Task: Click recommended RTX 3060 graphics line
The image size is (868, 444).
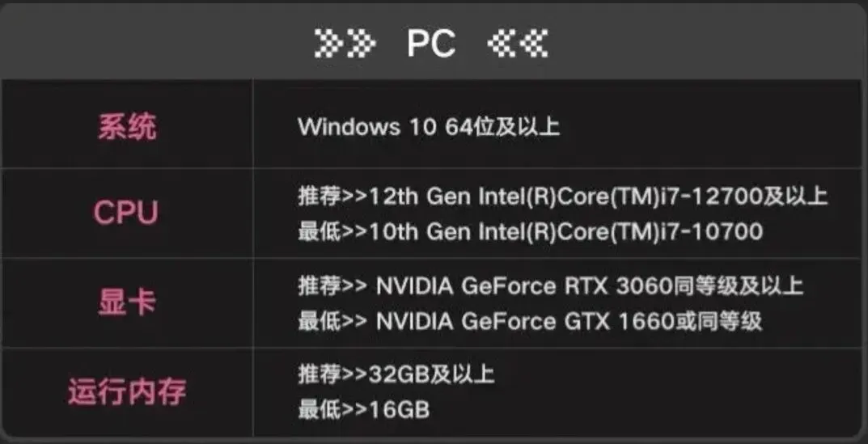Action: (550, 286)
